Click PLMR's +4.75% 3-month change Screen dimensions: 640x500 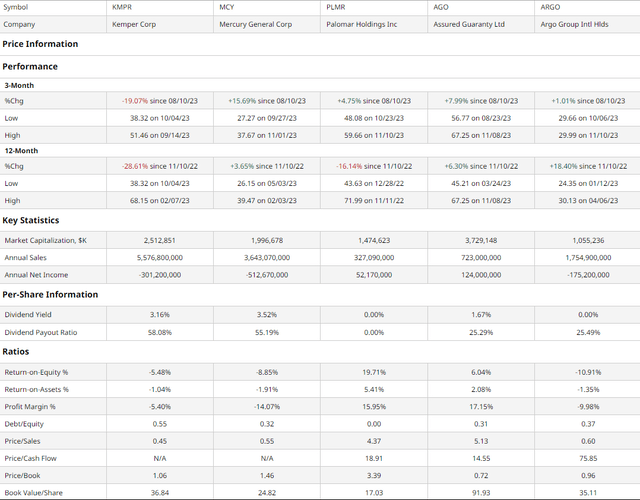click(349, 101)
